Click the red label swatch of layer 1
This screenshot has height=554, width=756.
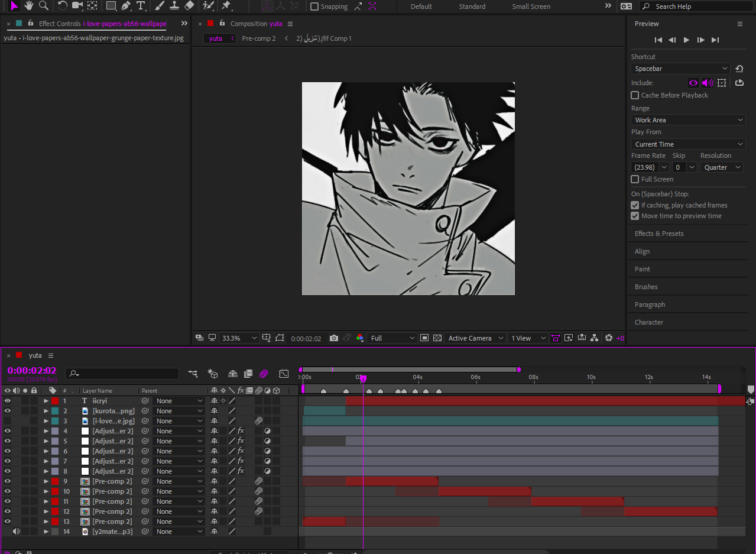[x=55, y=401]
